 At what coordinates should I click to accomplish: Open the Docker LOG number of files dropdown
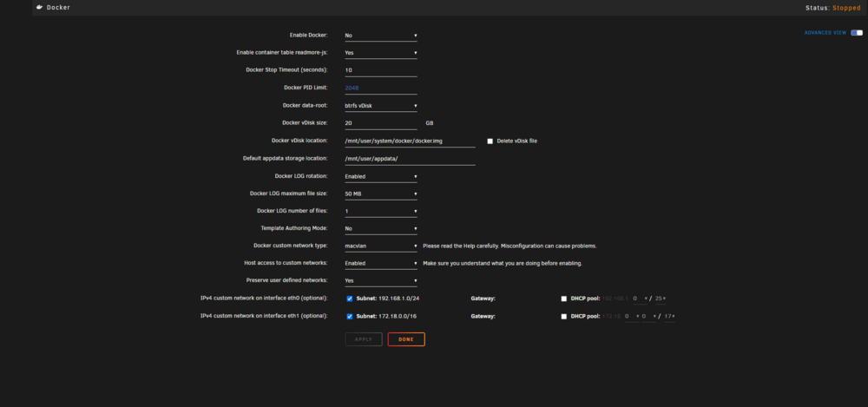(381, 211)
